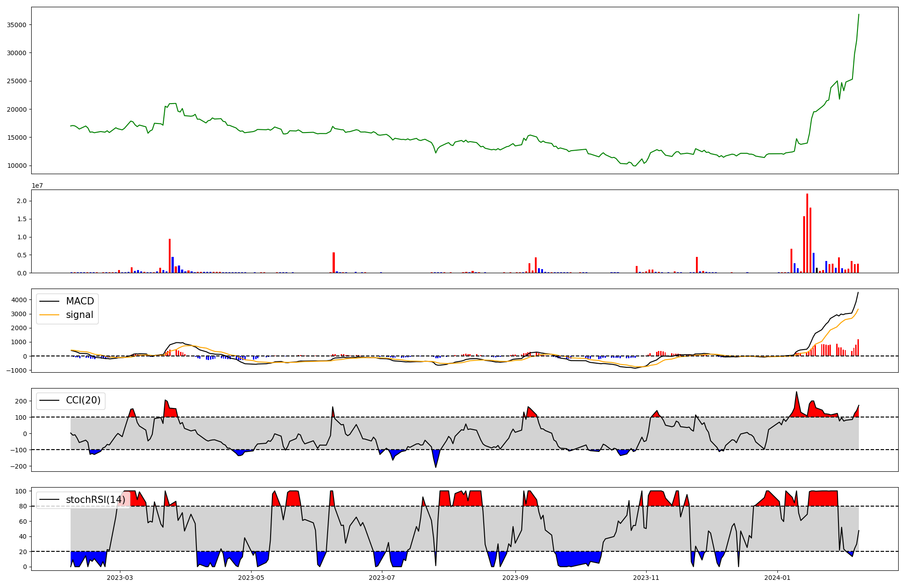Click the 10000 price axis label
Viewport: 905px width, 588px height.
pos(17,166)
